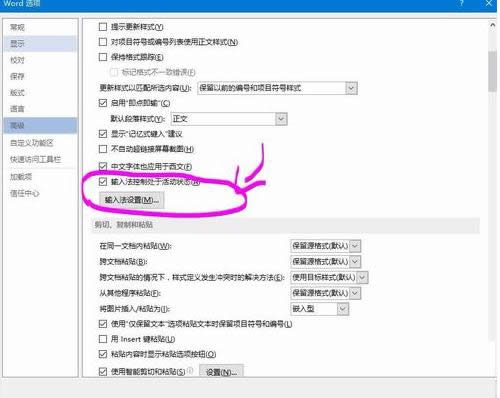Open 跨文档粘贴 dropdown list

tap(325, 262)
